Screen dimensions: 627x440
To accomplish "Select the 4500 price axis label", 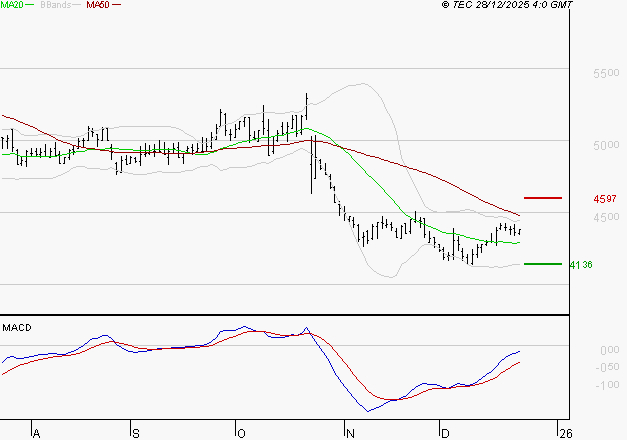I will click(x=606, y=217).
